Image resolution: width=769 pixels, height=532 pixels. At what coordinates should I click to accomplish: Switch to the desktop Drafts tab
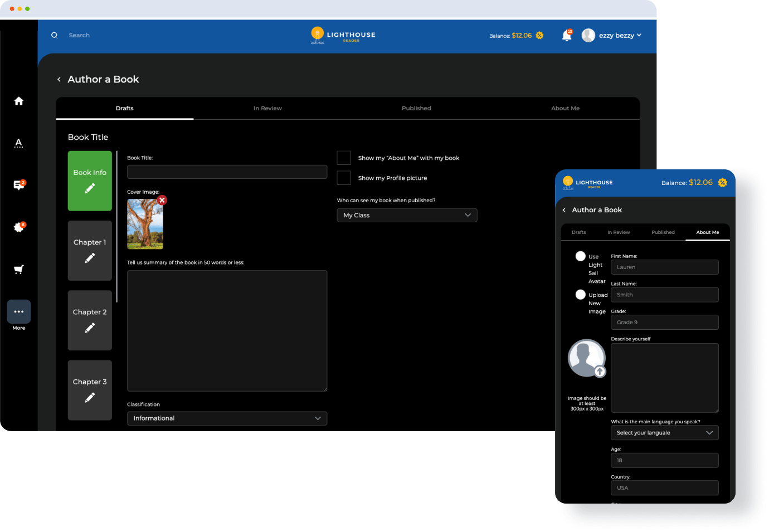[125, 108]
